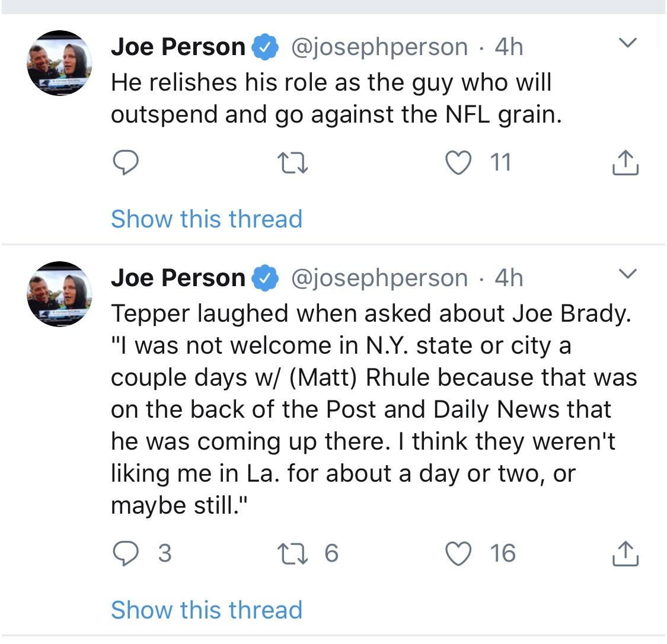Screen dimensions: 667x644
Task: Tap @josephperson handle on the Tepper tweet
Action: [x=379, y=278]
